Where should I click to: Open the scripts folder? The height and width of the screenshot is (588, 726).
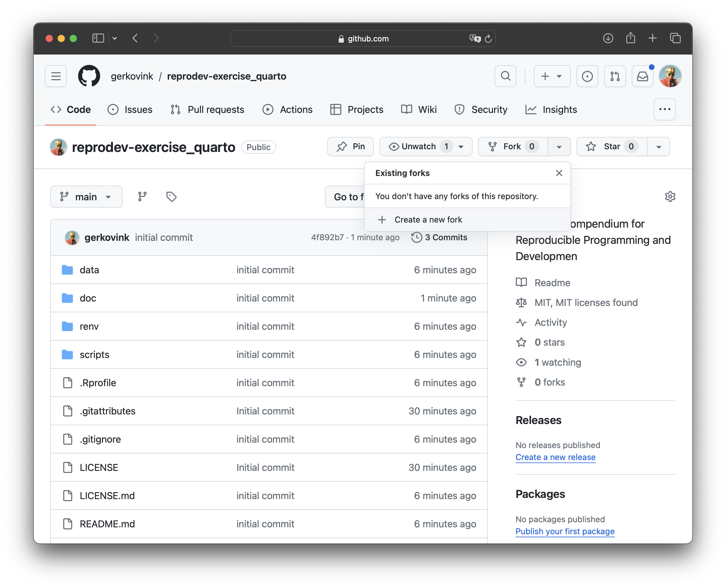95,355
